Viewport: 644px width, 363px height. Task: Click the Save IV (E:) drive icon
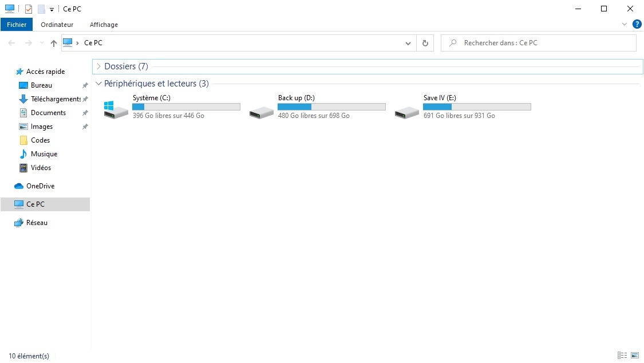click(406, 112)
